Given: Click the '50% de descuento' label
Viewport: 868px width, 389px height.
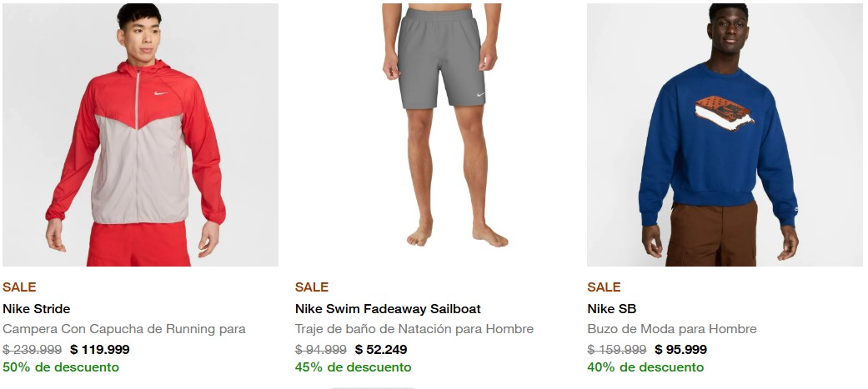Looking at the screenshot, I should click(61, 367).
